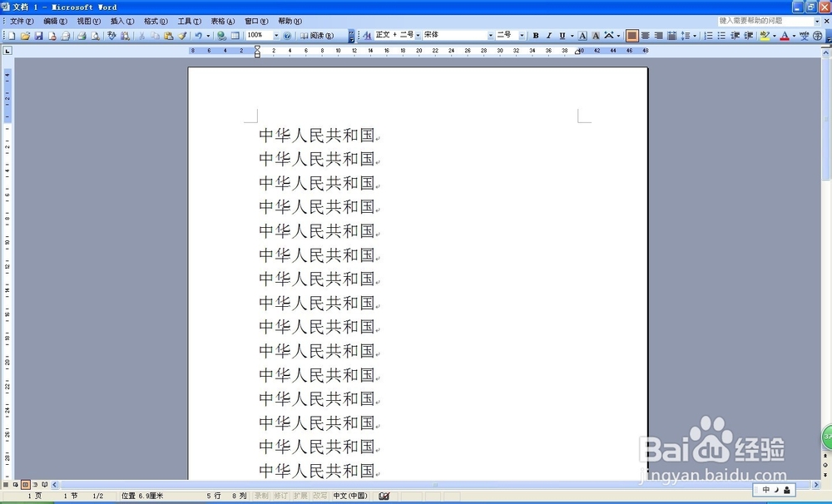Switch to the highlighted print layout view button

point(25,484)
